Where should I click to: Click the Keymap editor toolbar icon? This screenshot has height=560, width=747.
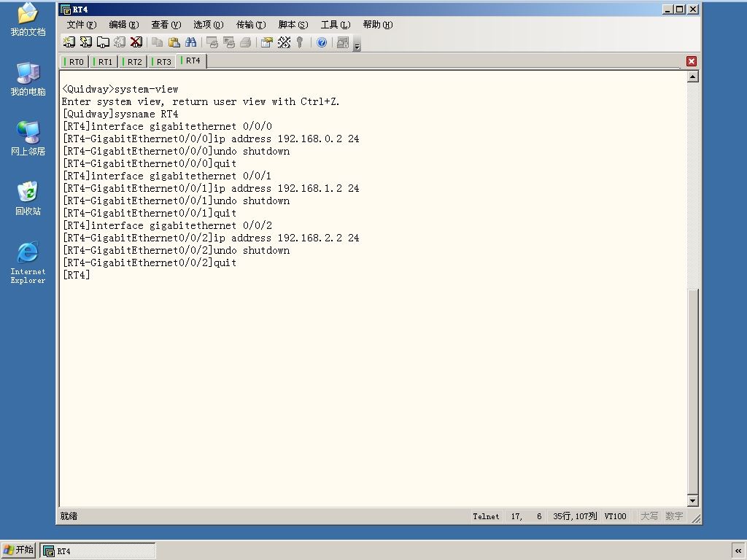[x=284, y=42]
